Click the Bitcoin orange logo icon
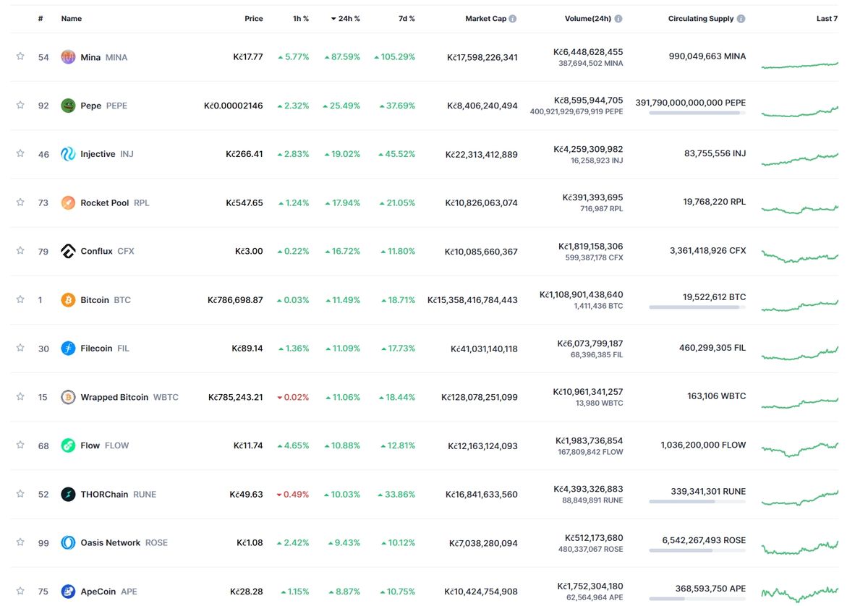This screenshot has width=868, height=606. [x=68, y=300]
